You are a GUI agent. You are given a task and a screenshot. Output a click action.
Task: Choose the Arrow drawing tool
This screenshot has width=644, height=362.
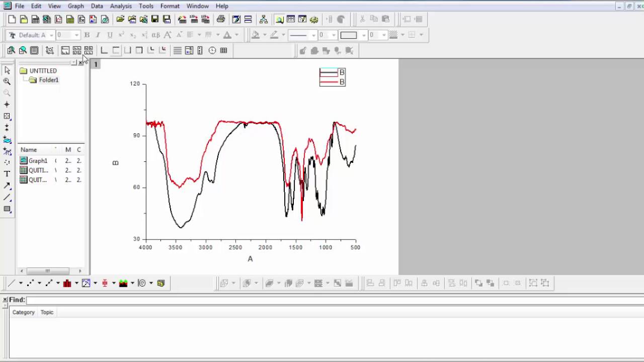(x=7, y=186)
